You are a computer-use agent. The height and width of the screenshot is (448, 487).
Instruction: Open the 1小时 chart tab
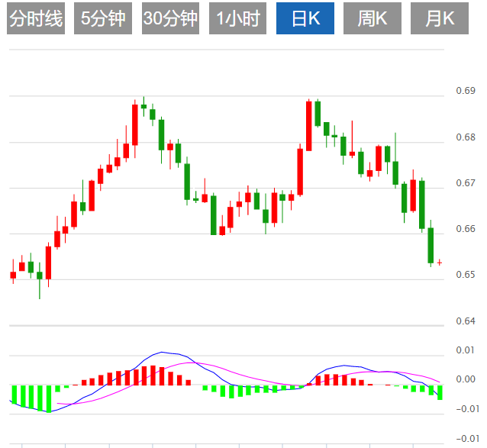coord(237,18)
